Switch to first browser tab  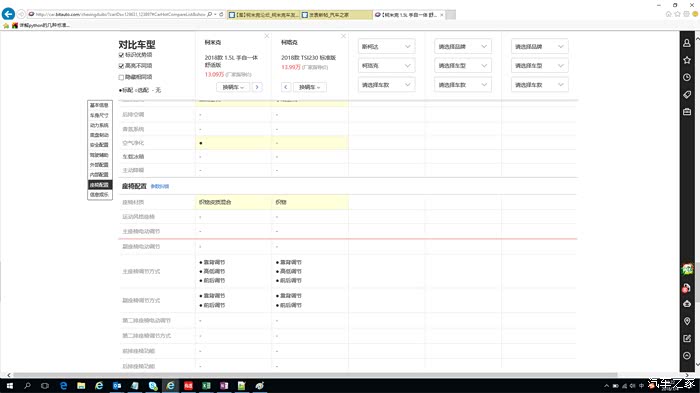coord(263,15)
